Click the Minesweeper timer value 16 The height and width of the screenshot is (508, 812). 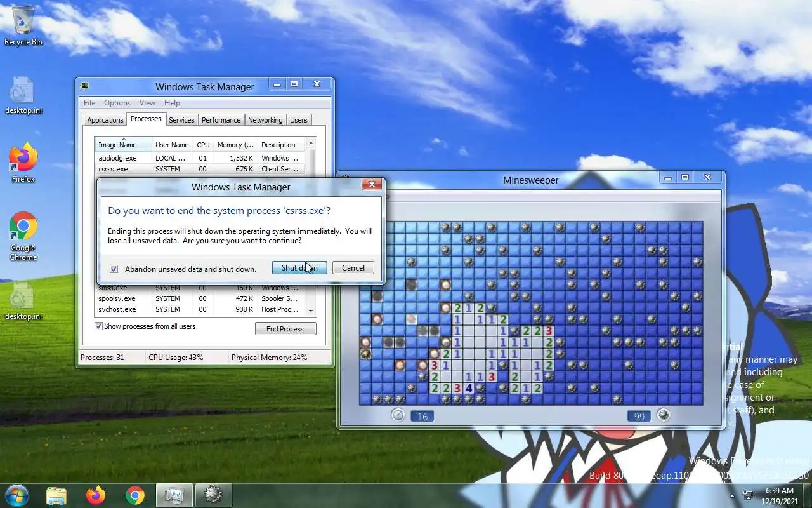422,417
